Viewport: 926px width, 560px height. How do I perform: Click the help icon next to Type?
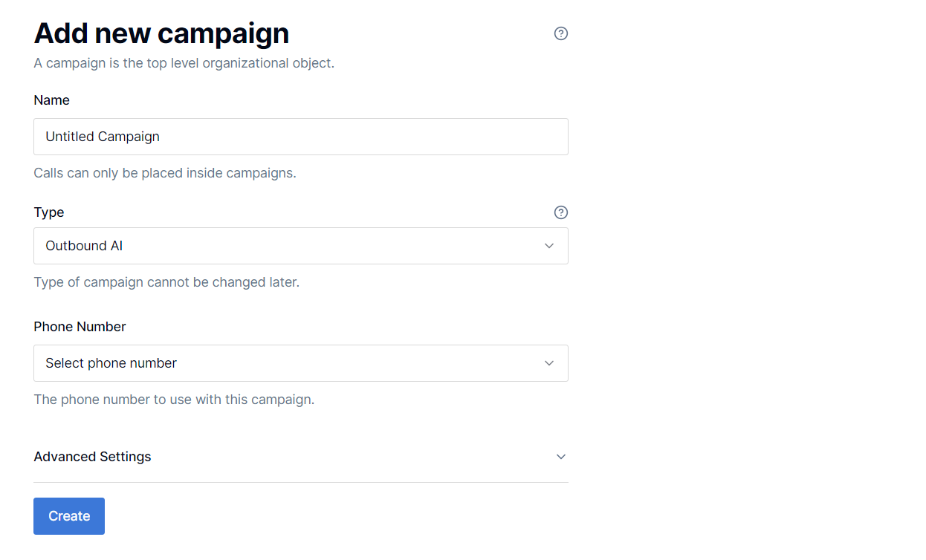click(561, 212)
